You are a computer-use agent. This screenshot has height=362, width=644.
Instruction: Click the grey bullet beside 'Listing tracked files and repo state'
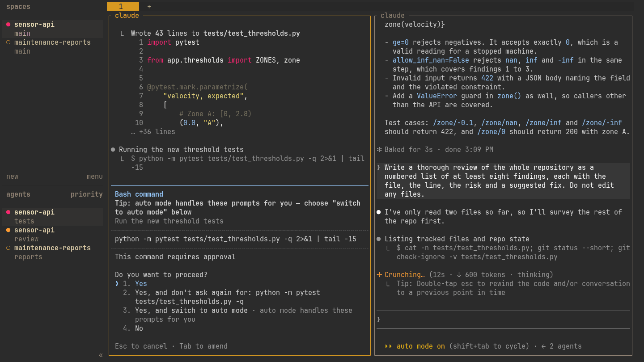(x=379, y=239)
